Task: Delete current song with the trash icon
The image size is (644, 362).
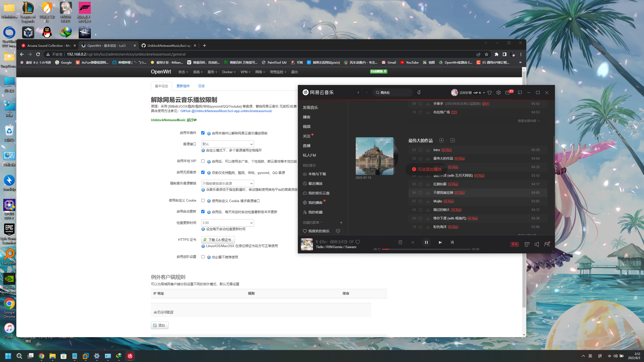Action: coord(400,242)
